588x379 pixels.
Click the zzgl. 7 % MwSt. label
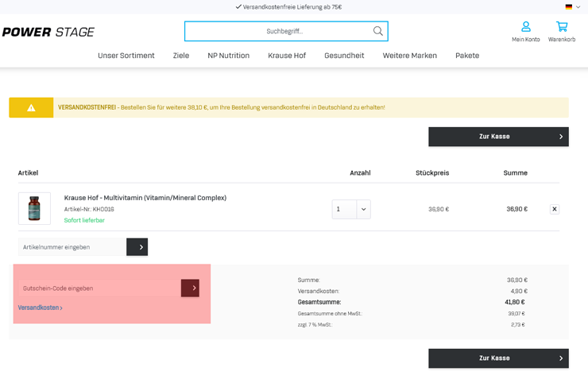coord(315,325)
